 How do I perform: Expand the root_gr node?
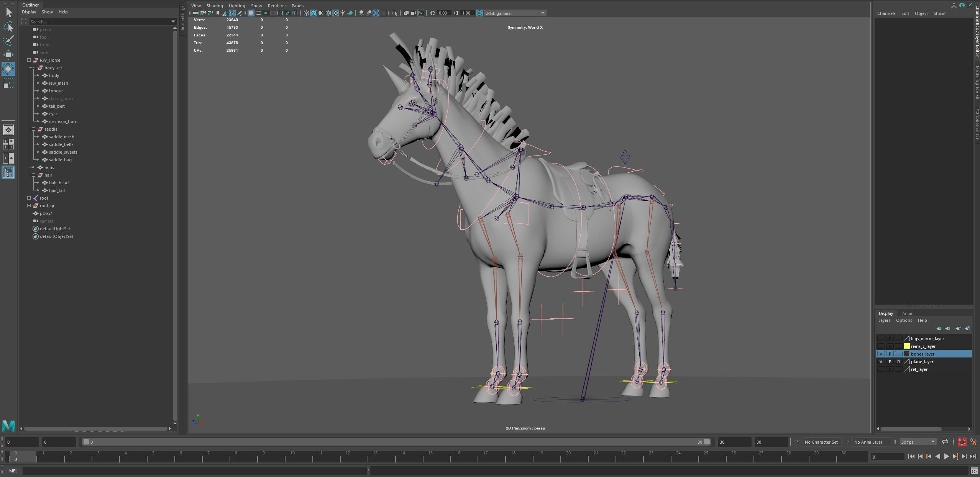click(29, 206)
